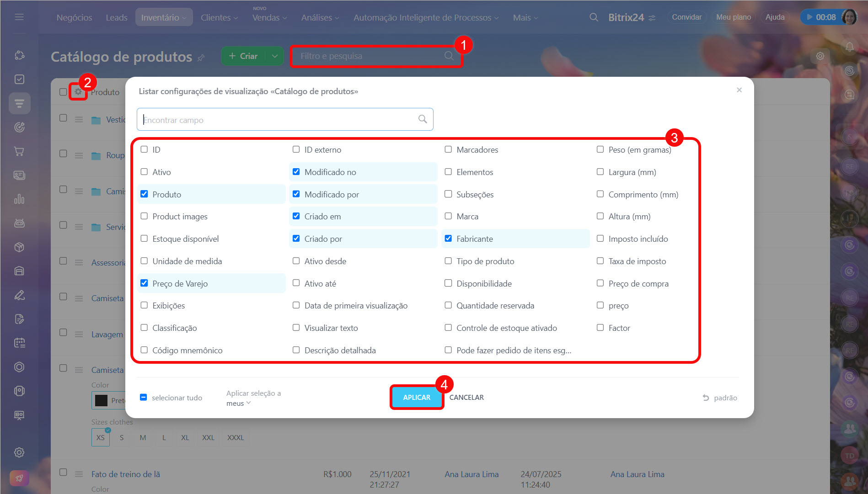Open the tasks checkmark sidebar icon
The width and height of the screenshot is (868, 494).
point(19,79)
